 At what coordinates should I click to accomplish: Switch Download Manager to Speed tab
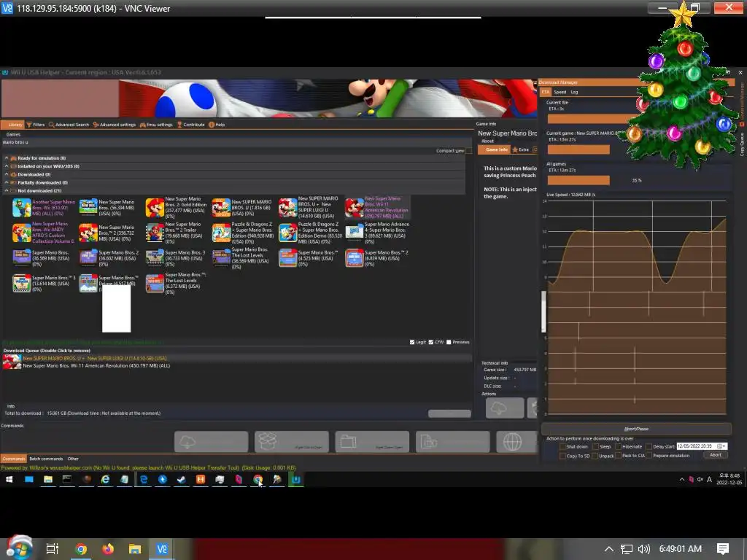click(560, 92)
